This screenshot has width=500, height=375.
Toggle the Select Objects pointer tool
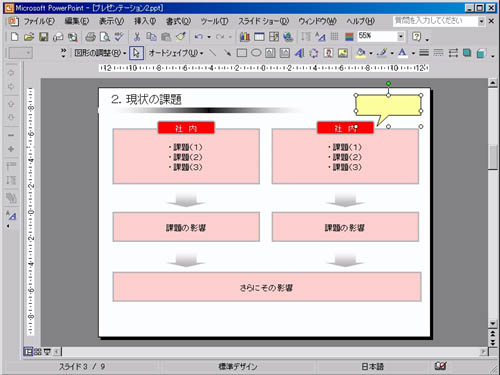click(x=136, y=53)
